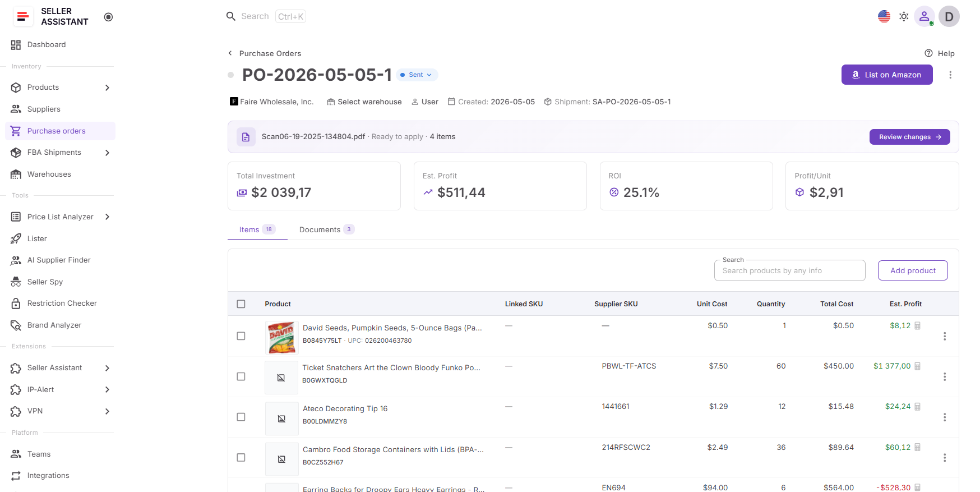Screen dimensions: 980x492
Task: Click quantity 1 for David Seeds
Action: point(784,325)
